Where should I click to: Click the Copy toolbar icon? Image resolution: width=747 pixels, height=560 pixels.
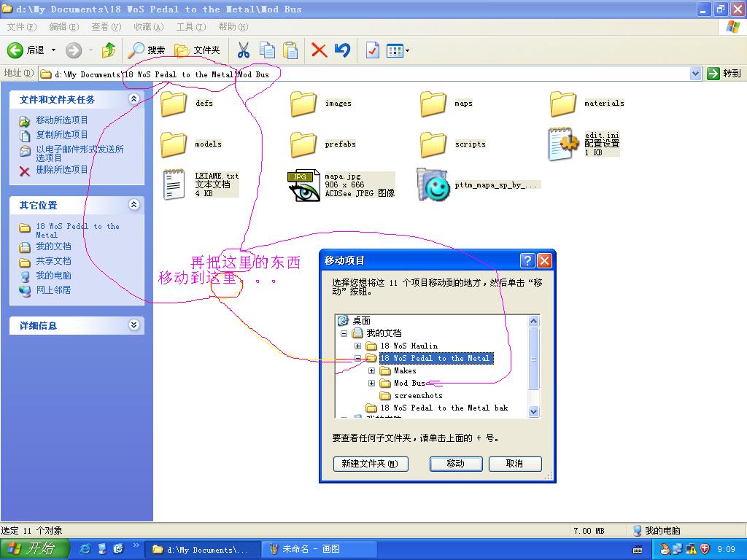267,50
